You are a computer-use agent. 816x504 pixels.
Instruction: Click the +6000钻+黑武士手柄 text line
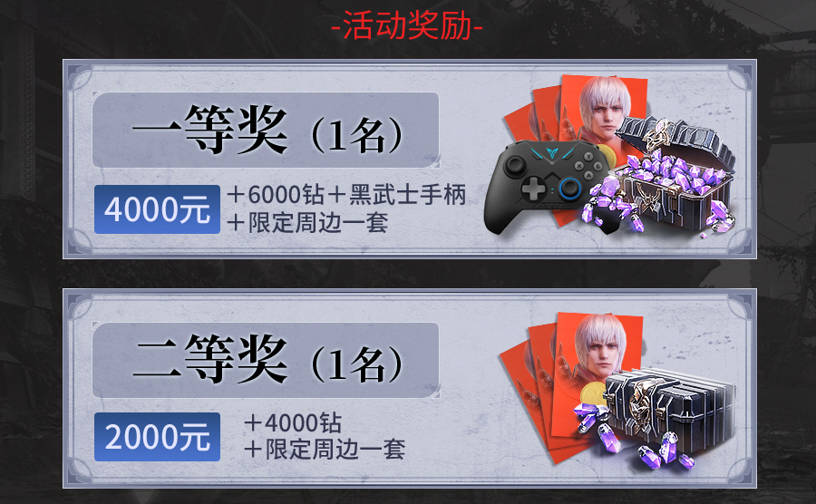[x=346, y=195]
